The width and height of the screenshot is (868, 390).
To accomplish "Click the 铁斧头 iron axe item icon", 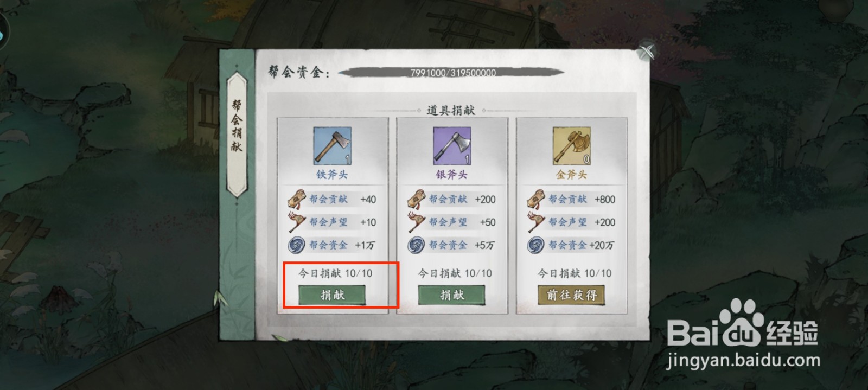I will pyautogui.click(x=332, y=146).
